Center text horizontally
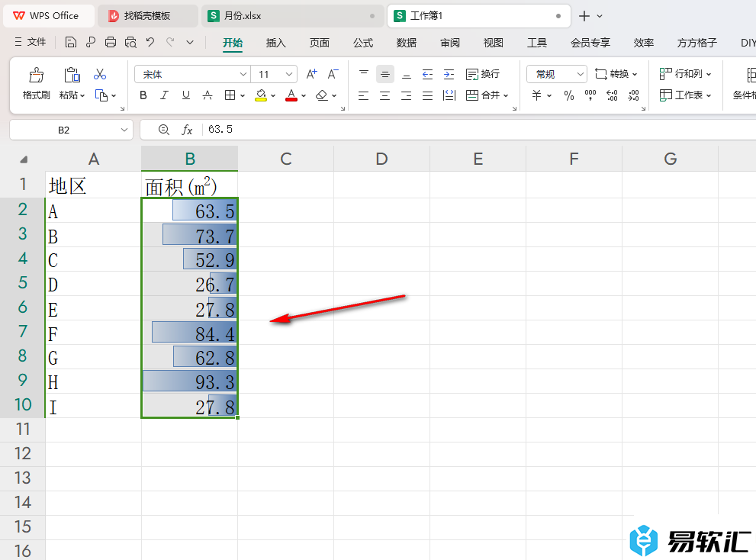 pyautogui.click(x=384, y=95)
